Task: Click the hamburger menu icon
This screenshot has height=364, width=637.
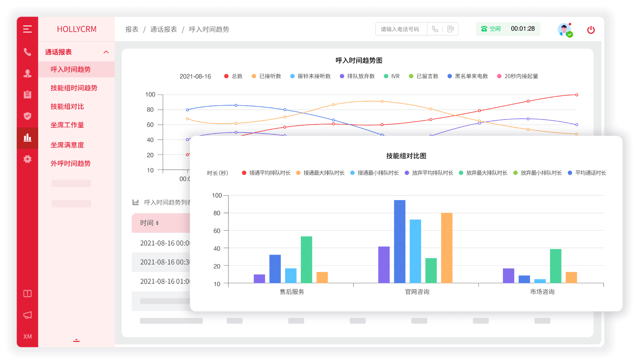Action: point(27,29)
